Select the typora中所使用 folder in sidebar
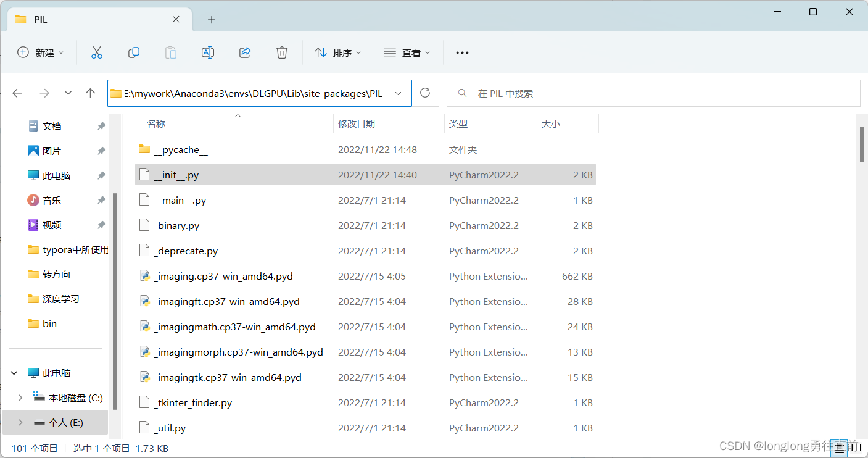 [68, 249]
